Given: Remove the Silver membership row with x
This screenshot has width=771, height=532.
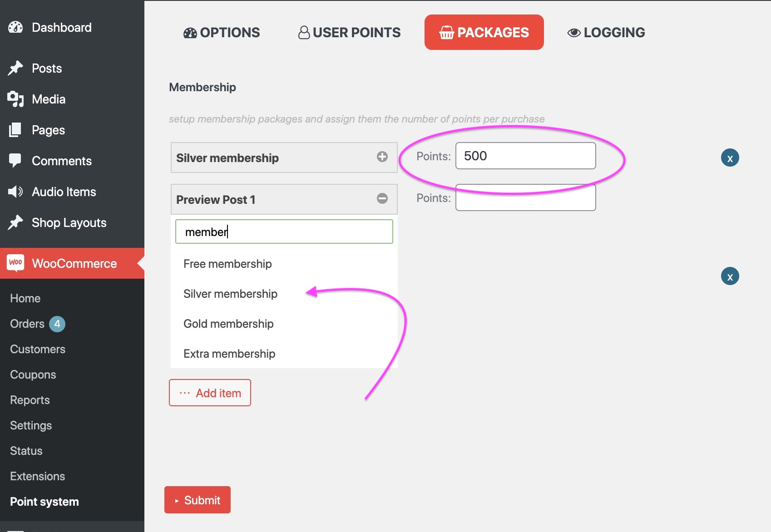Looking at the screenshot, I should pyautogui.click(x=730, y=158).
